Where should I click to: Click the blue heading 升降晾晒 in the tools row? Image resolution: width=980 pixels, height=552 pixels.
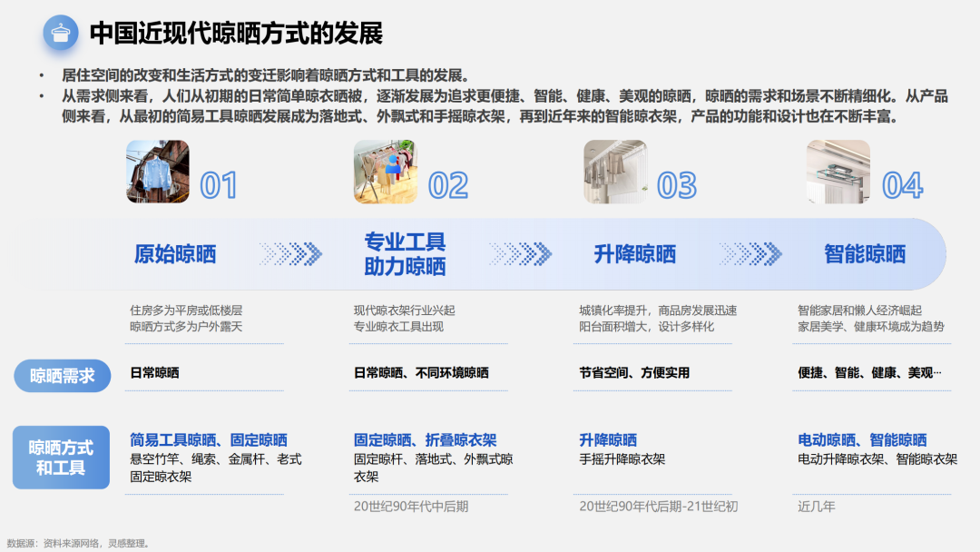coord(608,440)
